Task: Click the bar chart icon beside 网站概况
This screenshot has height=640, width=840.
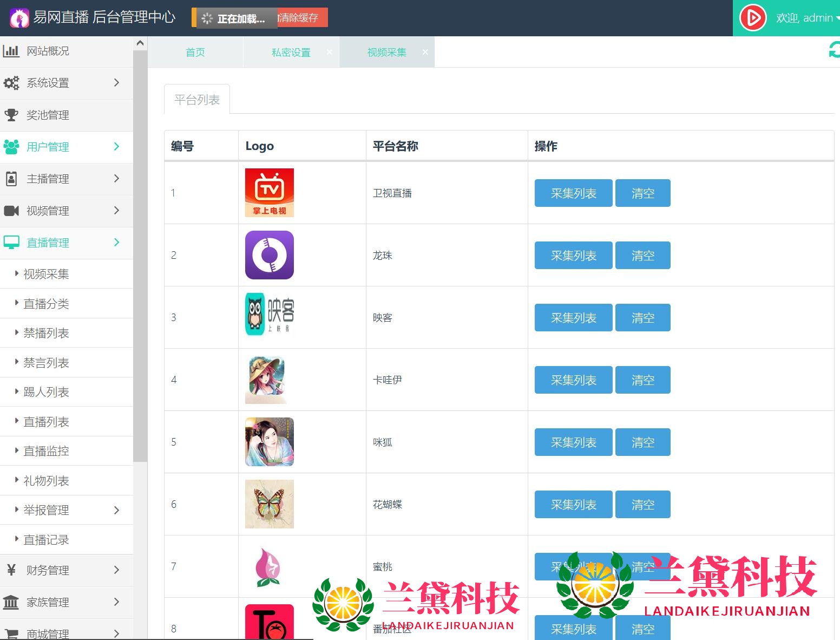Action: 11,51
